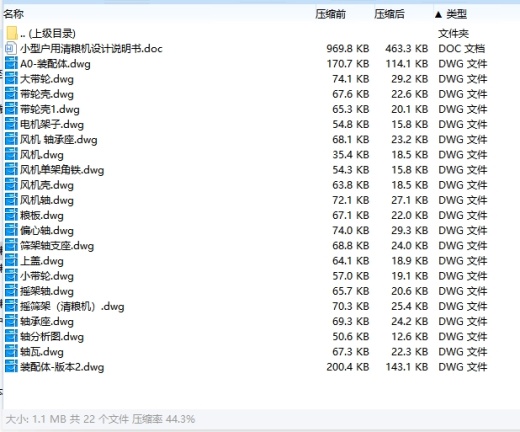Sort by the 压缩前 column header
Screen dimensions: 520x432
[x=330, y=14]
